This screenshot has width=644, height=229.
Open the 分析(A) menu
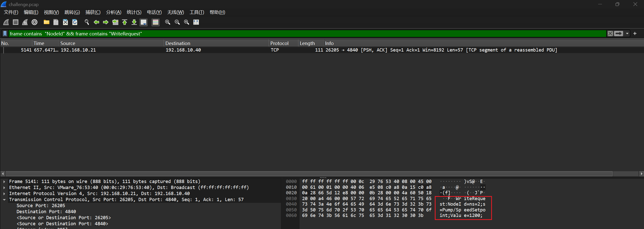(114, 12)
